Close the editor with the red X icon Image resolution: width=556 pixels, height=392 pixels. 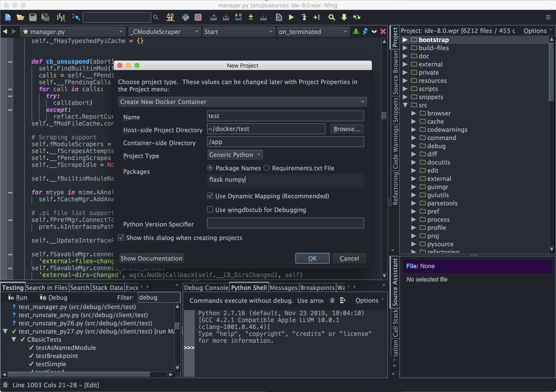pos(383,31)
